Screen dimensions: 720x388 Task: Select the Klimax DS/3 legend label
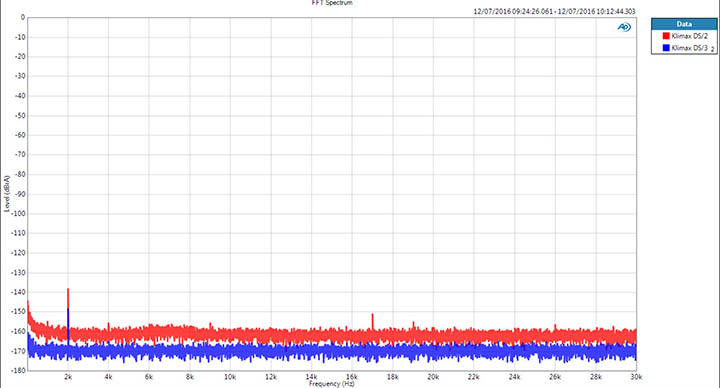(x=689, y=48)
